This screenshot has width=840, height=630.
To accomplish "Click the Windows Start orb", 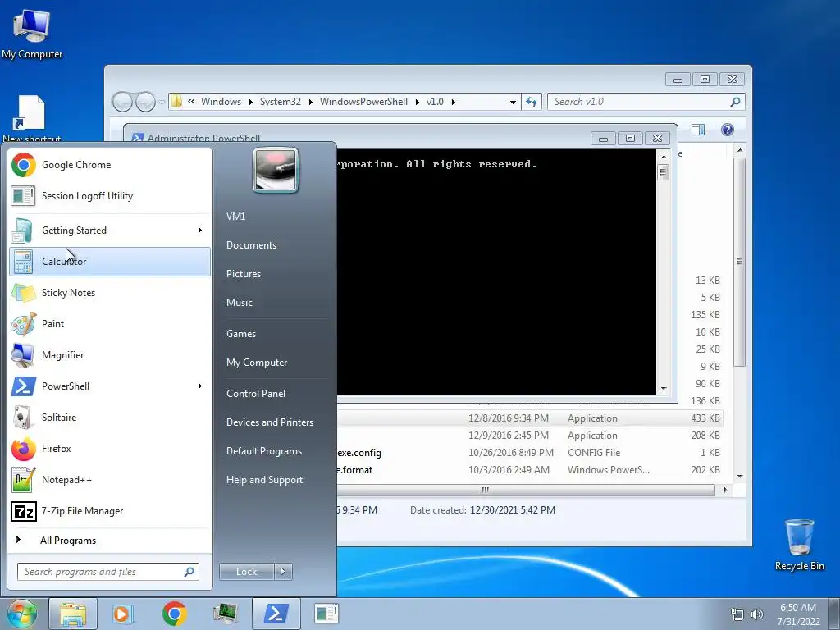I will pyautogui.click(x=21, y=614).
